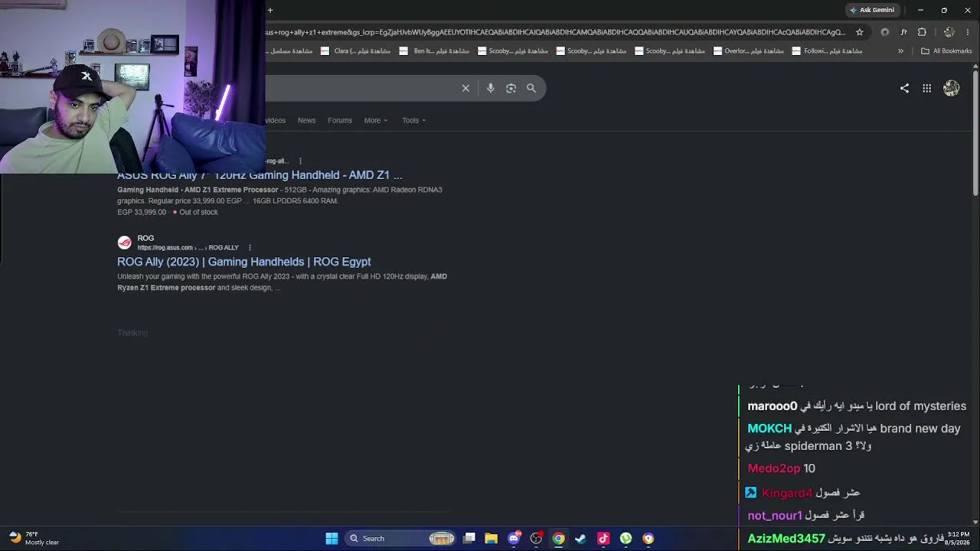Image resolution: width=980 pixels, height=551 pixels.
Task: Open Steam from the taskbar
Action: (580, 539)
